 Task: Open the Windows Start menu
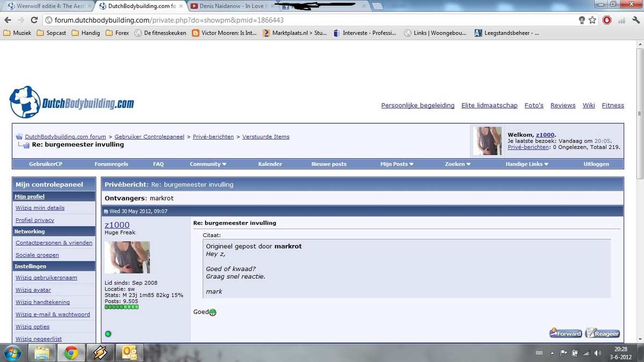click(12, 352)
